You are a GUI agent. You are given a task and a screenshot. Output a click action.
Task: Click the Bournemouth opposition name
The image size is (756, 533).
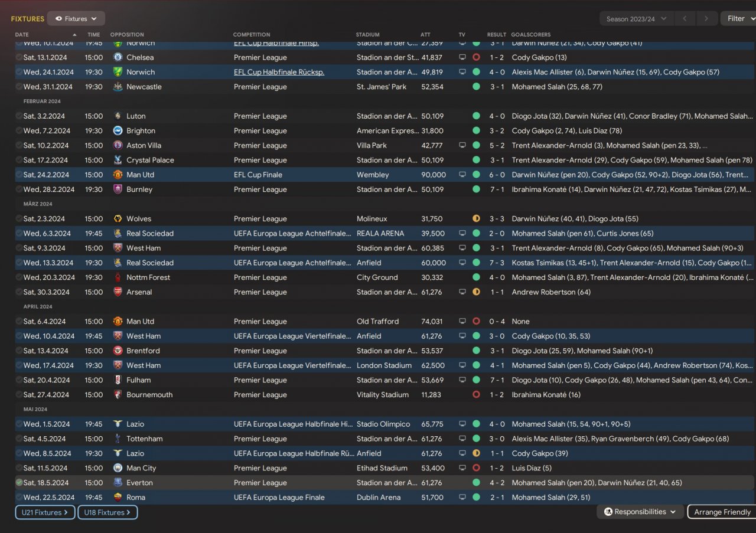[149, 395]
